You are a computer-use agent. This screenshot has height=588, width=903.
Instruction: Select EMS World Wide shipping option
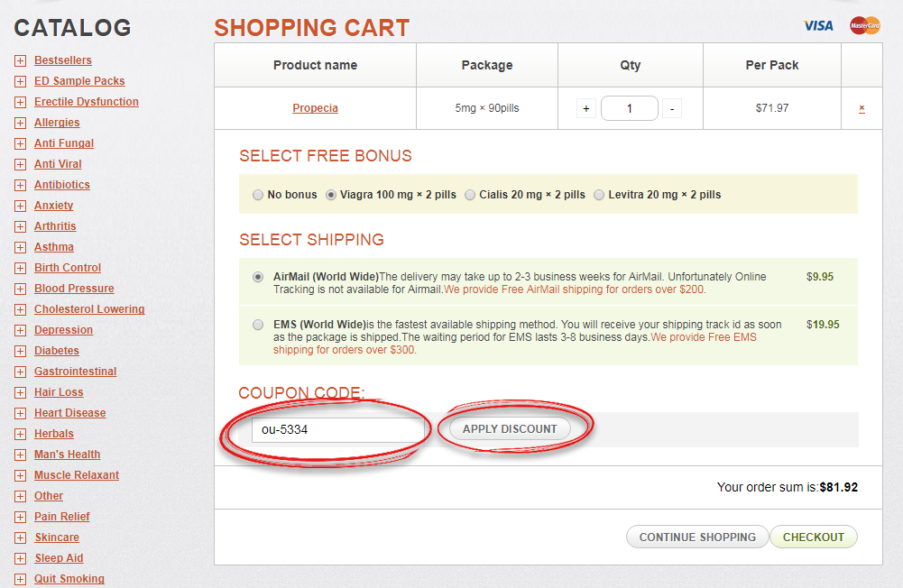pos(258,325)
